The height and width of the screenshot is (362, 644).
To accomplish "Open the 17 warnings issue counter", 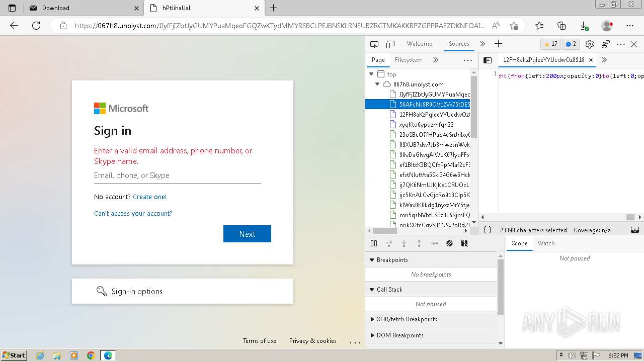I will click(x=550, y=44).
